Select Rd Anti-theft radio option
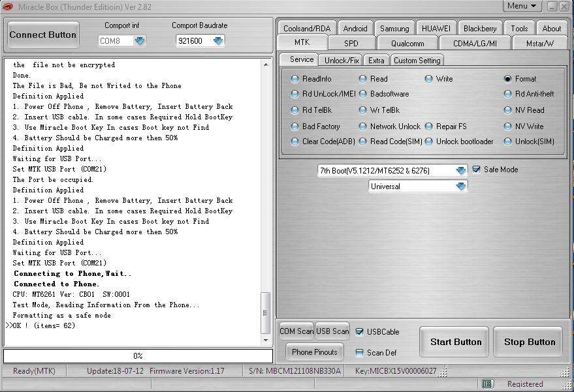 pos(508,94)
